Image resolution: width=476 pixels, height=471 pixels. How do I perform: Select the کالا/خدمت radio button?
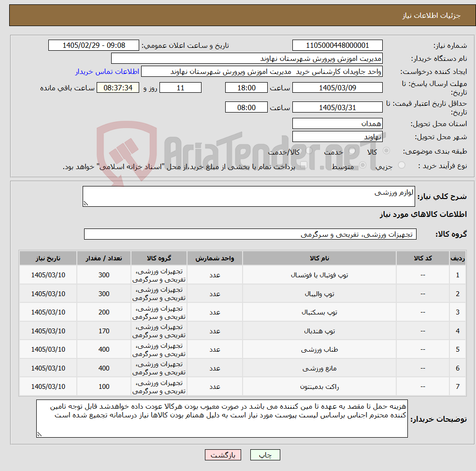point(309,150)
